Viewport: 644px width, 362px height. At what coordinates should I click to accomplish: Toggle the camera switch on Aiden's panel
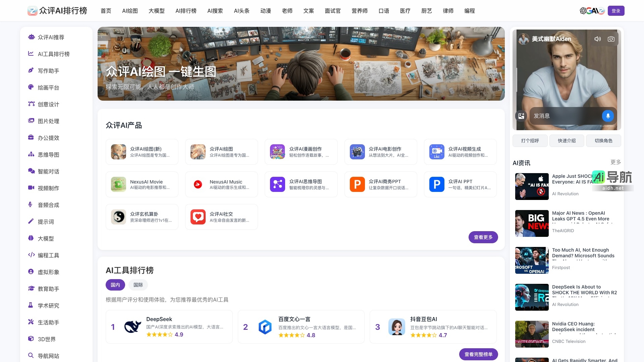[611, 39]
